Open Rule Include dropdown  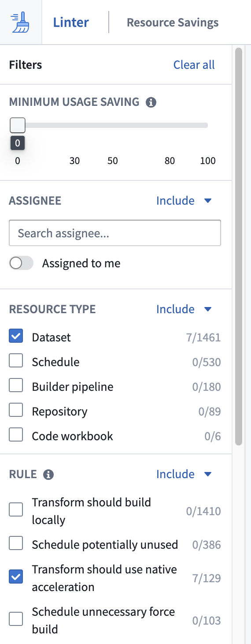point(184,474)
